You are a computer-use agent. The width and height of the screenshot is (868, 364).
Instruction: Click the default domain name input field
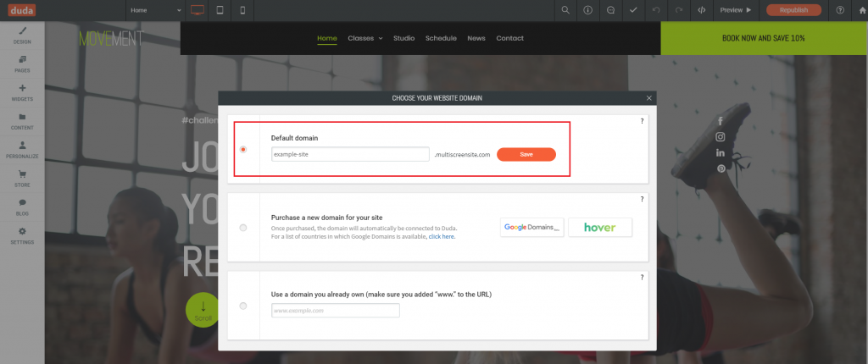click(350, 154)
